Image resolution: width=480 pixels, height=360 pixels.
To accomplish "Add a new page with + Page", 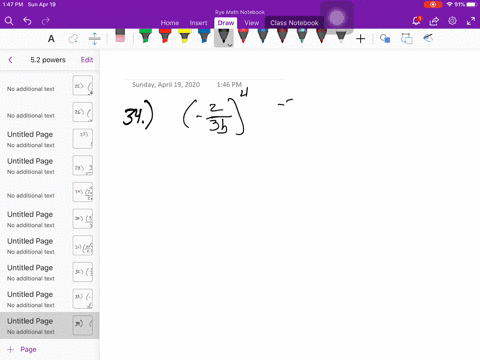I will pyautogui.click(x=22, y=349).
